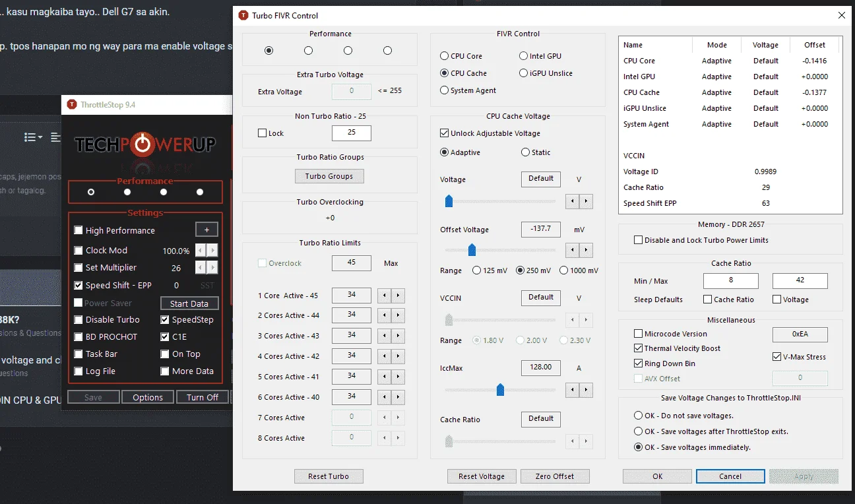Viewport: 855px width, 504px height.
Task: Select iGPU Unslice radio button
Action: pyautogui.click(x=524, y=73)
